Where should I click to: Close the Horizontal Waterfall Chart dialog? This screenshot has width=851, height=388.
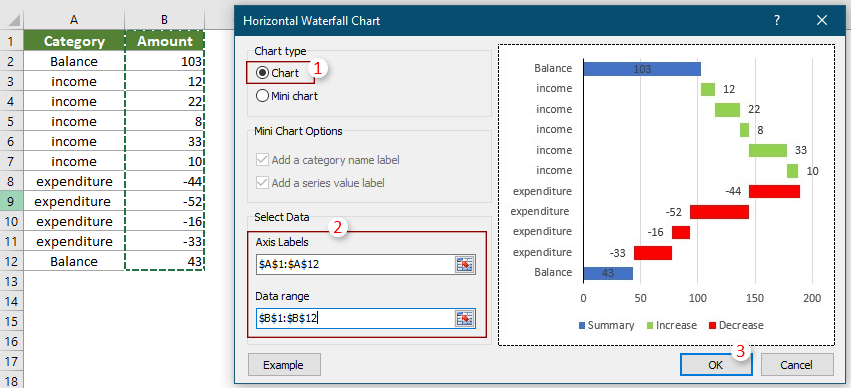(822, 21)
